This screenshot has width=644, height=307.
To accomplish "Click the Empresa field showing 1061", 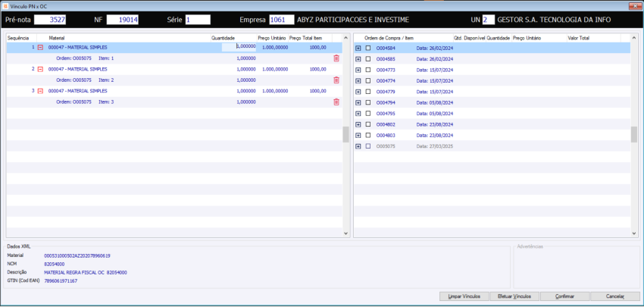I will [x=282, y=20].
